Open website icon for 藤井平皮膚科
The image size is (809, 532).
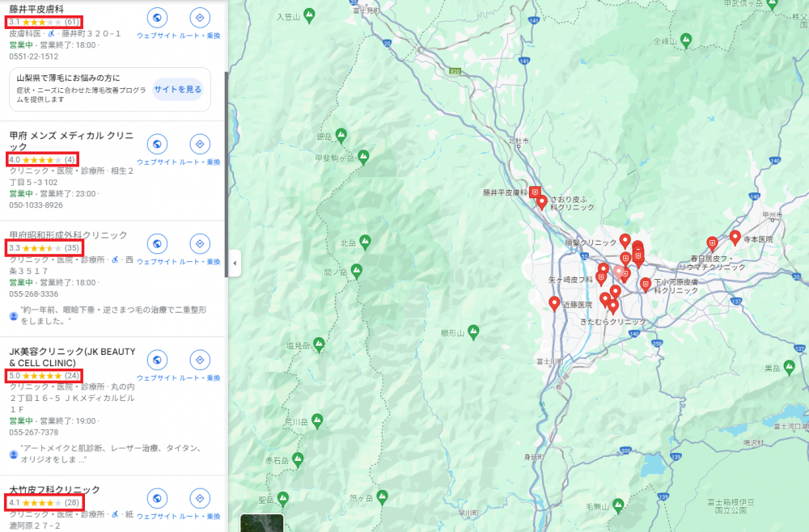point(157,18)
